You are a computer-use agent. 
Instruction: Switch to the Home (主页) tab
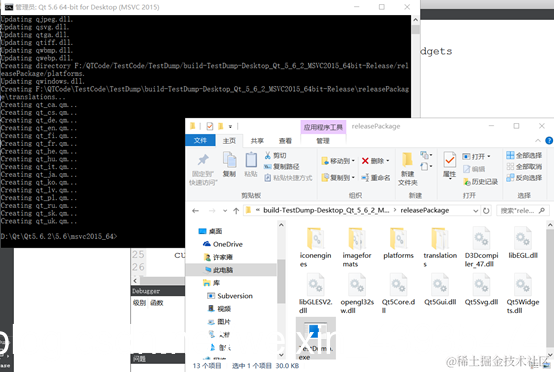pos(229,141)
